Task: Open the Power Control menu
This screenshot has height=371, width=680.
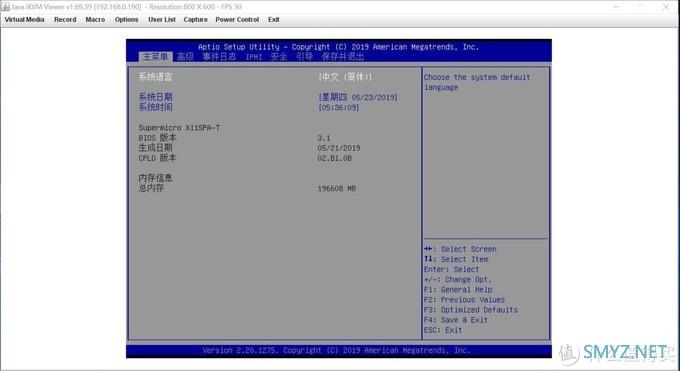Action: click(x=237, y=20)
